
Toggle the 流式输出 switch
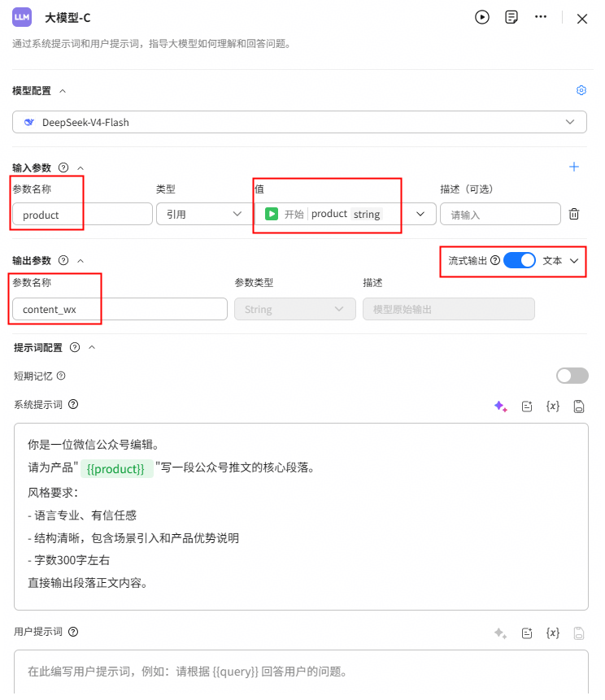[520, 261]
